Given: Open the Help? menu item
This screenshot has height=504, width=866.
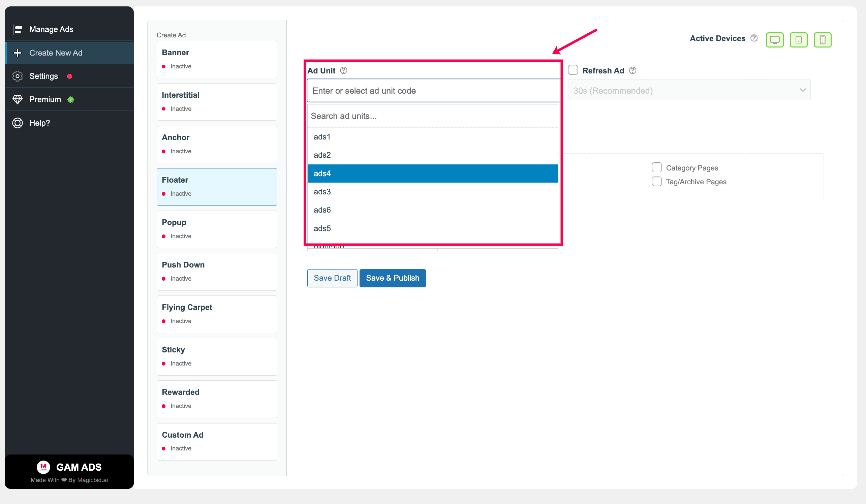Looking at the screenshot, I should 70,123.
